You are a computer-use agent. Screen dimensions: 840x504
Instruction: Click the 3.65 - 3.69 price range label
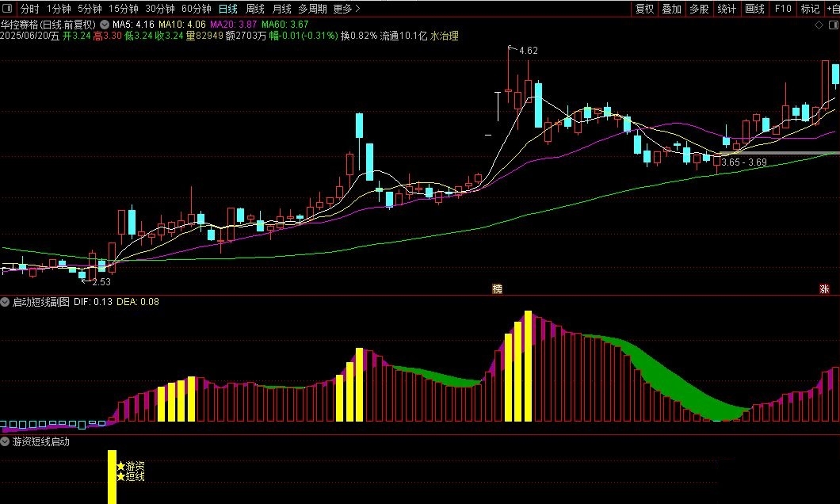pyautogui.click(x=744, y=162)
